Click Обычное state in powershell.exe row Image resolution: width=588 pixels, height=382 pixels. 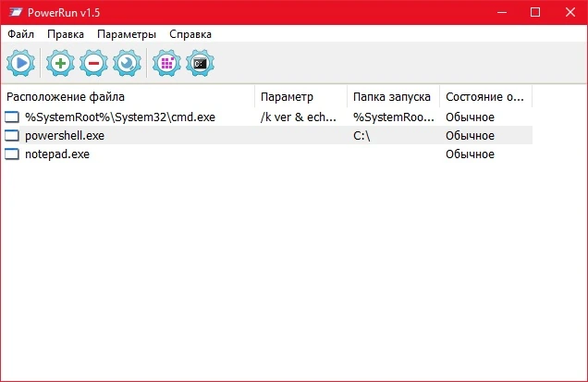point(470,135)
